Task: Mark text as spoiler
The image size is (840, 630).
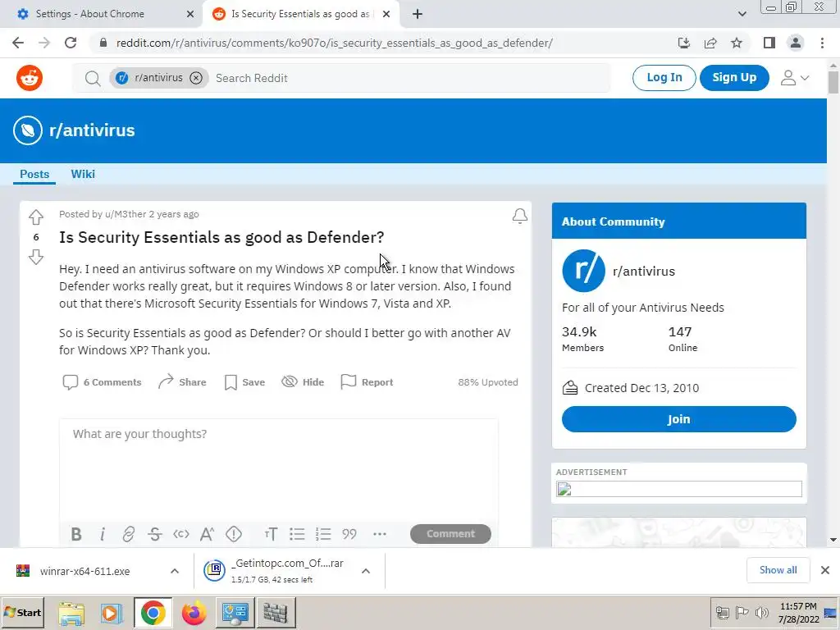Action: [234, 534]
